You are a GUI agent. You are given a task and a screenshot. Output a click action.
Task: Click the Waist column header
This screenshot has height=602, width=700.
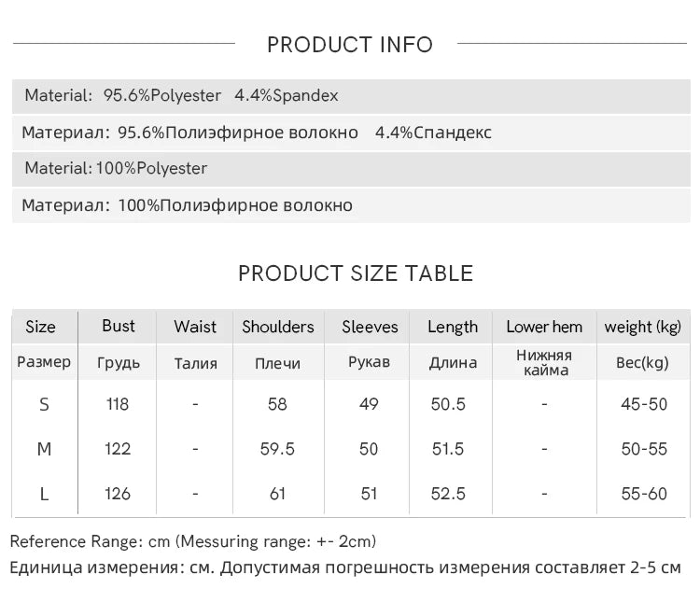(x=195, y=327)
